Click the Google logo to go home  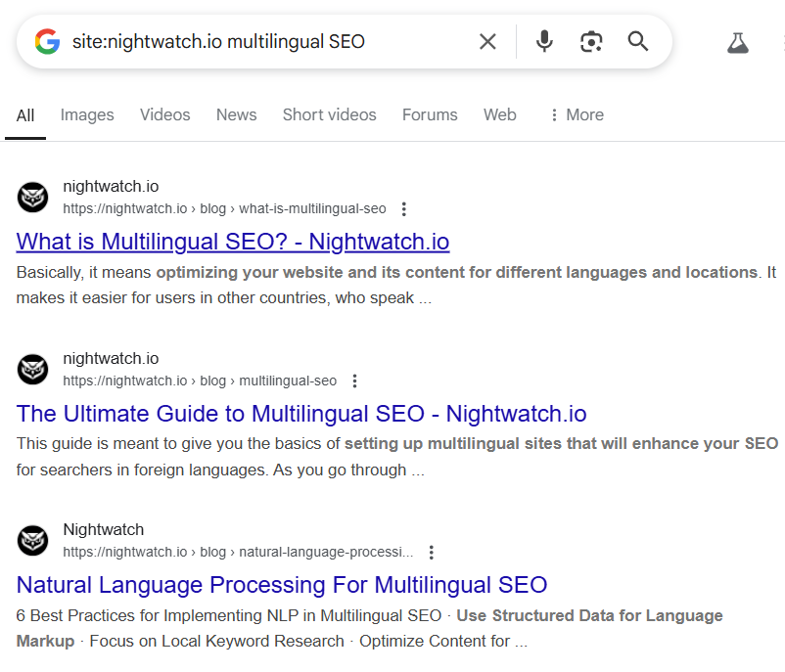46,41
